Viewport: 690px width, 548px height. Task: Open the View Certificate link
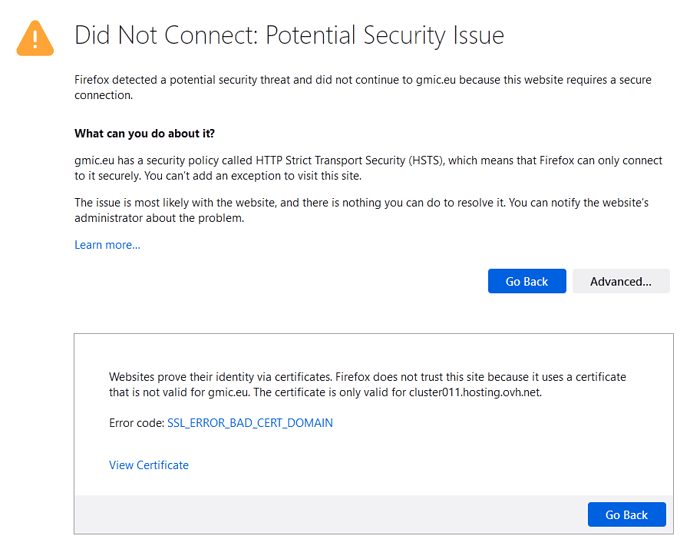(x=148, y=465)
